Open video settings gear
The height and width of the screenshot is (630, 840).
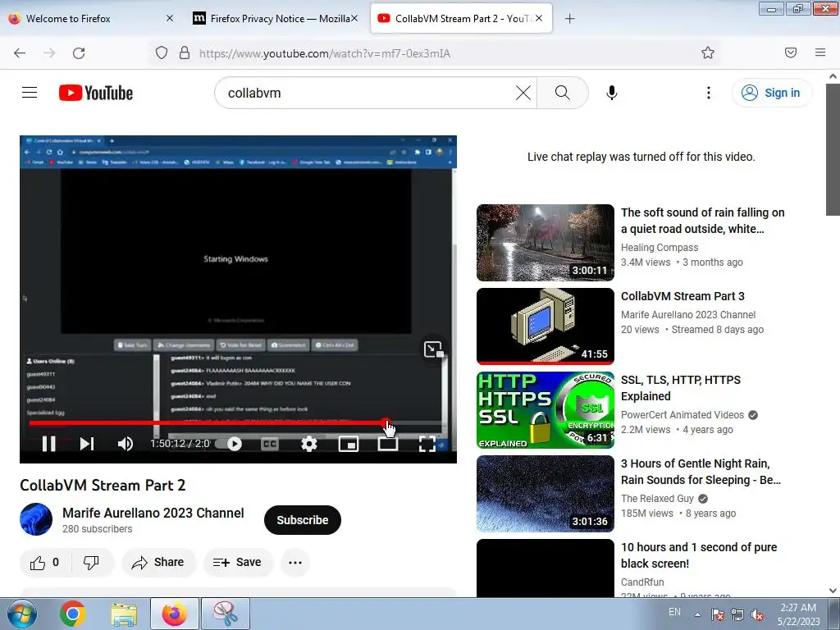coord(309,444)
